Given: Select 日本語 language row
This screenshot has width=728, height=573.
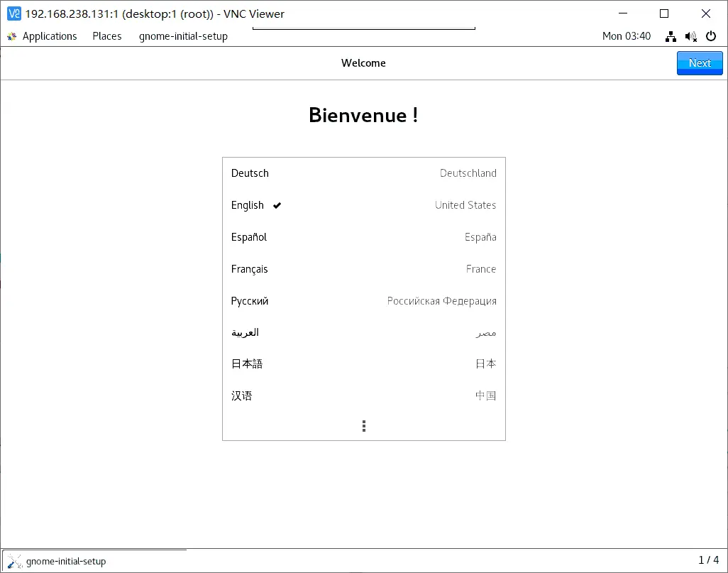Looking at the screenshot, I should 363,364.
